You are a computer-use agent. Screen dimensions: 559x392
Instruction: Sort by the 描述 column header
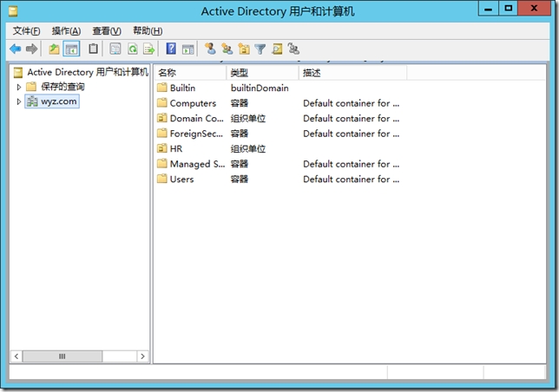point(353,73)
